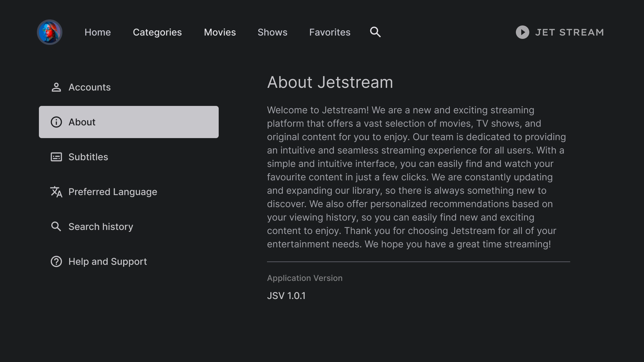Screen dimensions: 644x362
Task: Open Search history settings
Action: (101, 227)
